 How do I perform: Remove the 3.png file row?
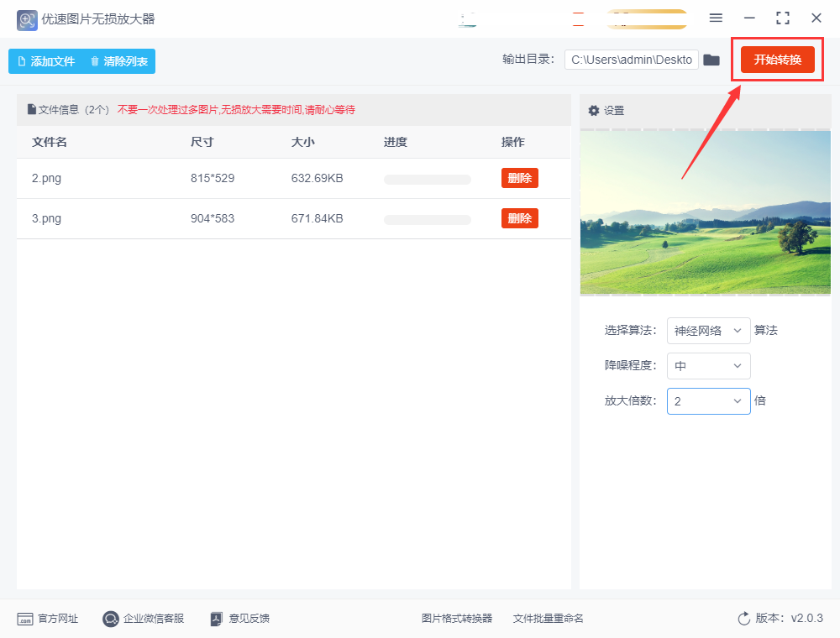519,218
